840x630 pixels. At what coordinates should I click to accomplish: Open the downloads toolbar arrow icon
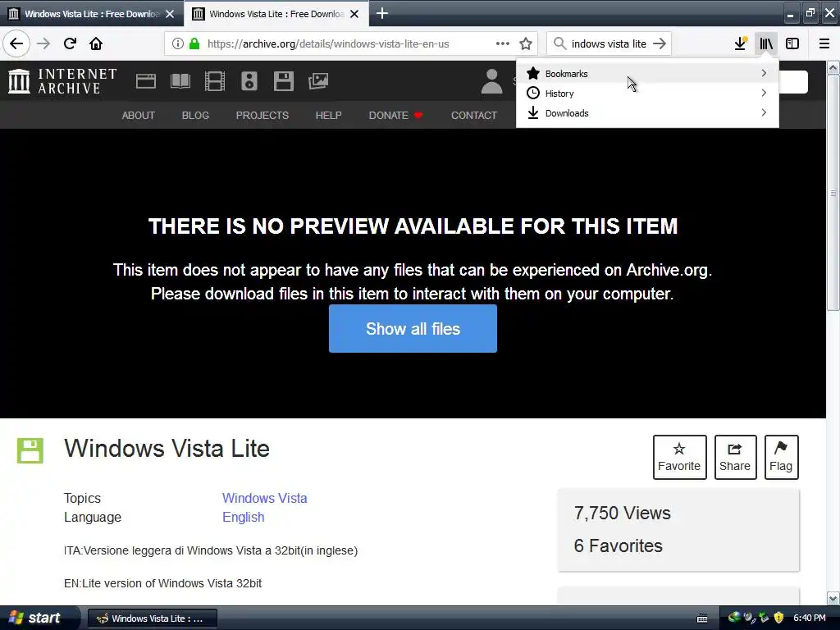pos(741,43)
